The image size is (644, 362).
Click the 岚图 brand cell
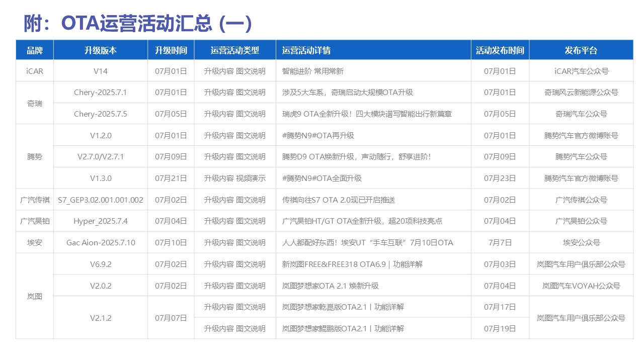point(35,296)
